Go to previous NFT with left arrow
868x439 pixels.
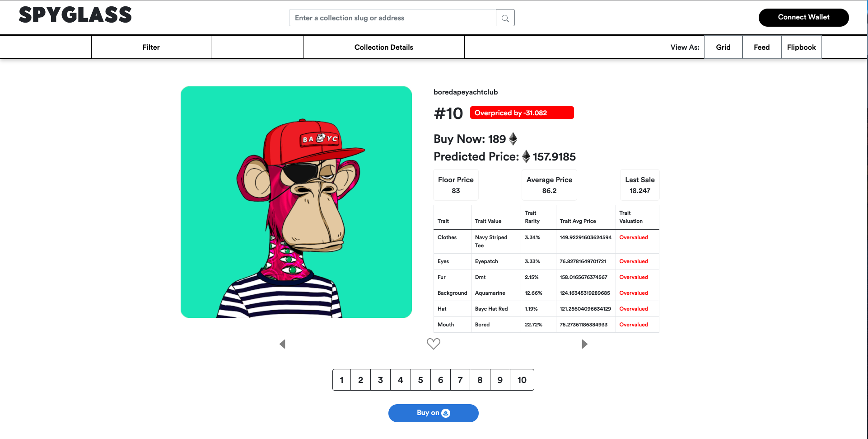click(x=283, y=344)
